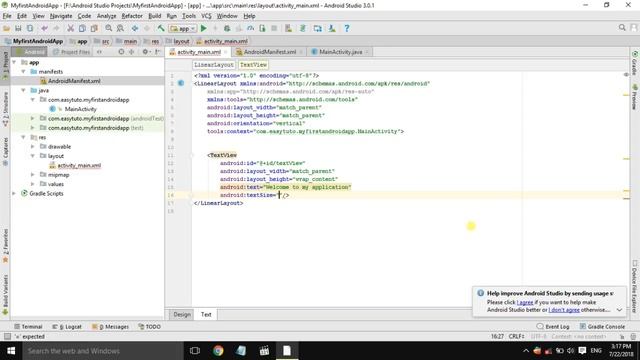Open the Terminal tool window button

tap(28, 327)
